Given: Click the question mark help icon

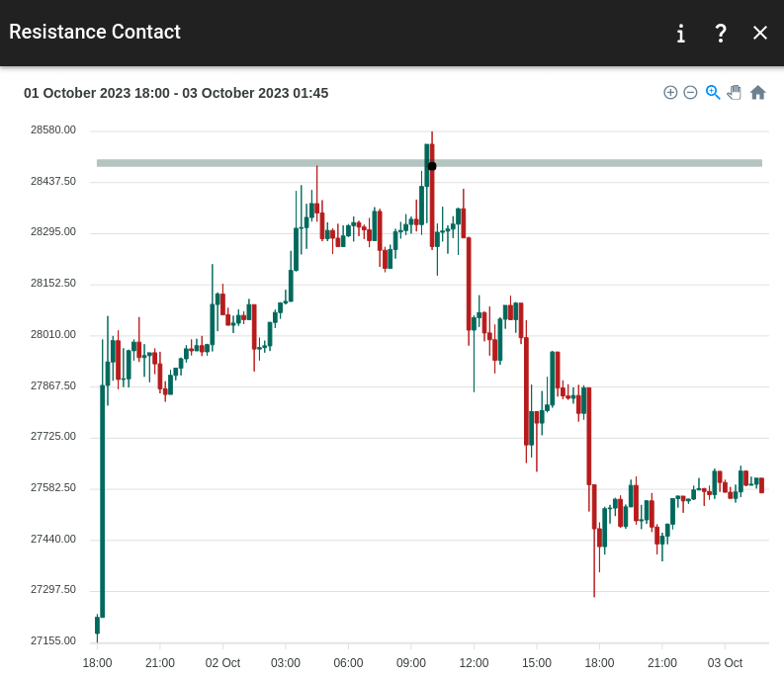Looking at the screenshot, I should 721,34.
